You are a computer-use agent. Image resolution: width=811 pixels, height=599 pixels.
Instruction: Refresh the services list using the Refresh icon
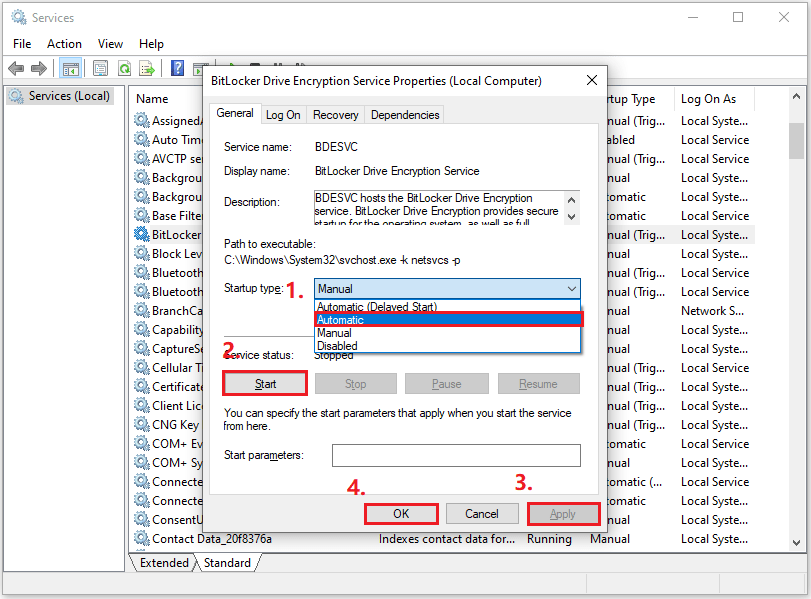pos(124,68)
